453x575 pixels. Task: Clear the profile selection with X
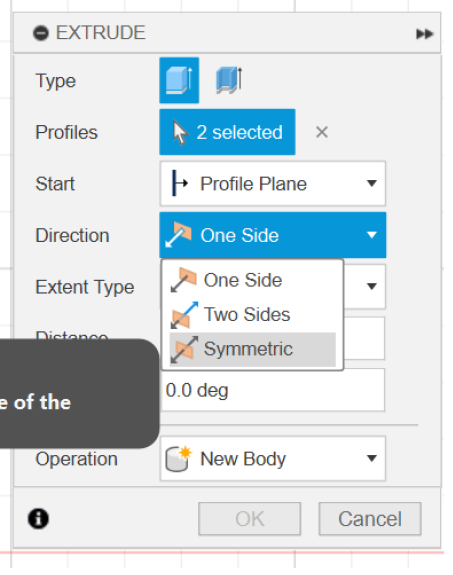click(x=322, y=132)
